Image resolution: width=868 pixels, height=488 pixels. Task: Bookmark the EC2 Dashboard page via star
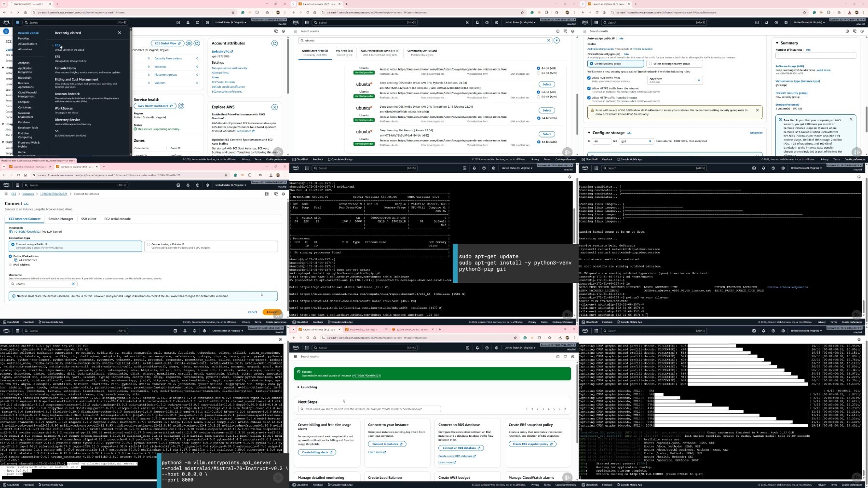[233, 13]
